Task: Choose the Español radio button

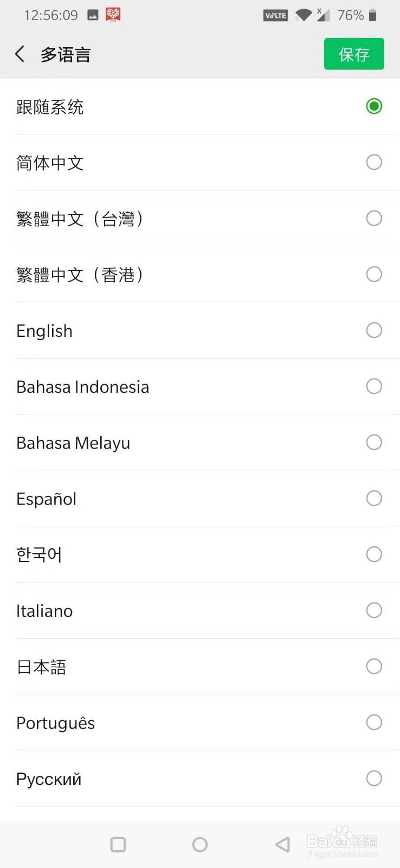Action: point(374,498)
